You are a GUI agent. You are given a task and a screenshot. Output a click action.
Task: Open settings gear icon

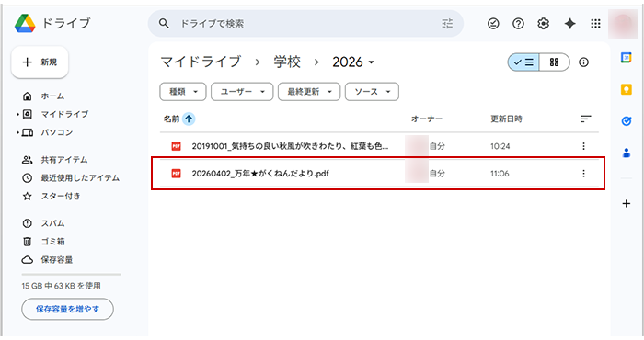[x=544, y=24]
